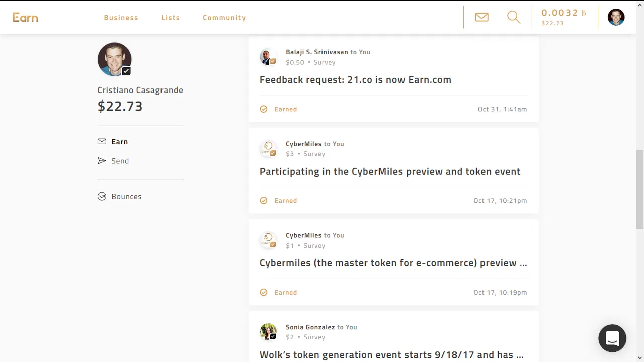Click the 'Oct 31, 1:41am' timestamp
This screenshot has height=362, width=644.
(x=503, y=109)
